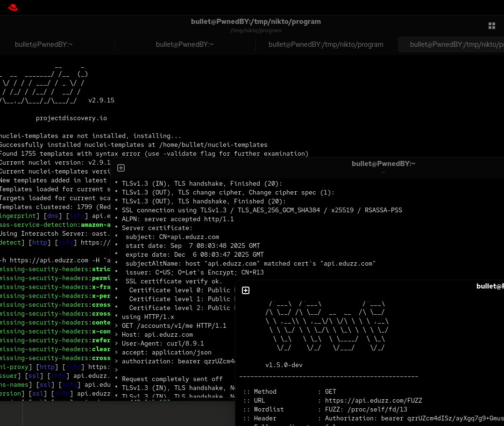Viewport: 504px width, 426px height.
Task: Click 'missing-security-headers:x-fra' line
Action: point(55,287)
